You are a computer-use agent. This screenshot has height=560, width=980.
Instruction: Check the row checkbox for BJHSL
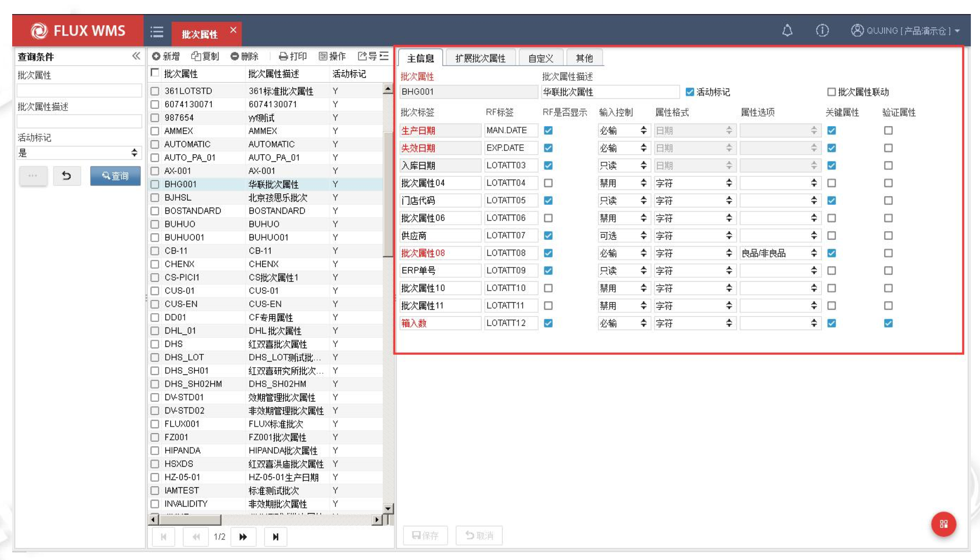(155, 198)
